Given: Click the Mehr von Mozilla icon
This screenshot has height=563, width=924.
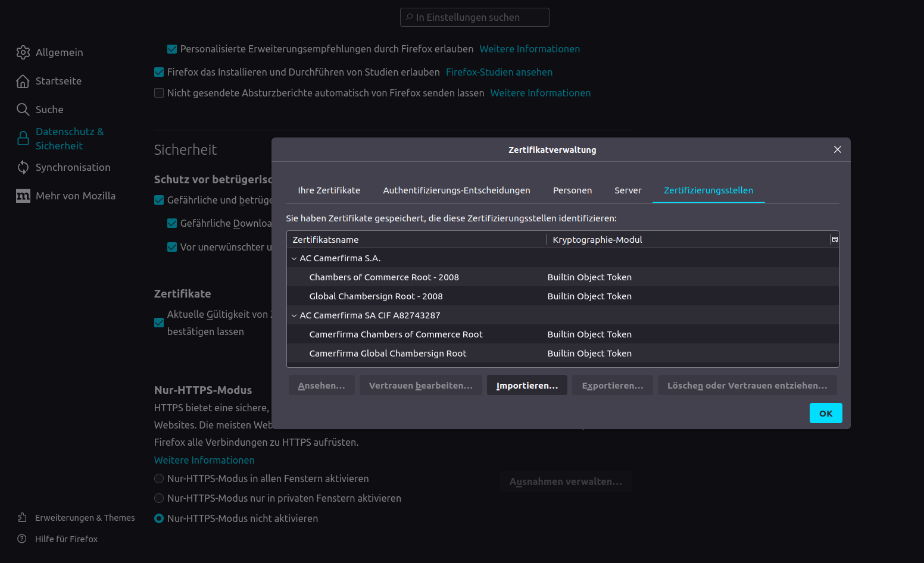Looking at the screenshot, I should [23, 195].
